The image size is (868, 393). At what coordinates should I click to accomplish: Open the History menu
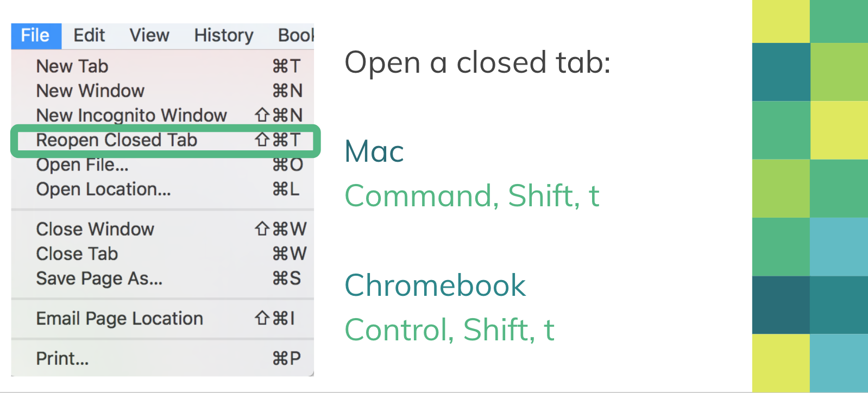[224, 36]
